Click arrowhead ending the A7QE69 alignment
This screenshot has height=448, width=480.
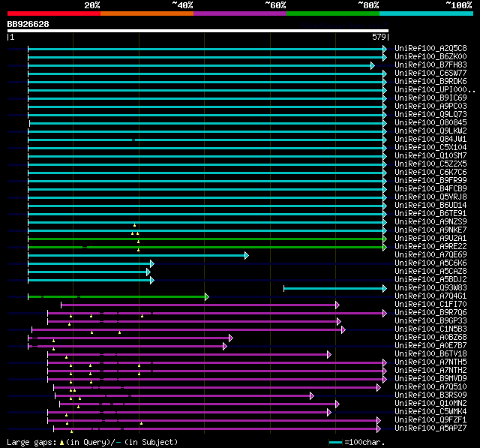(x=247, y=255)
